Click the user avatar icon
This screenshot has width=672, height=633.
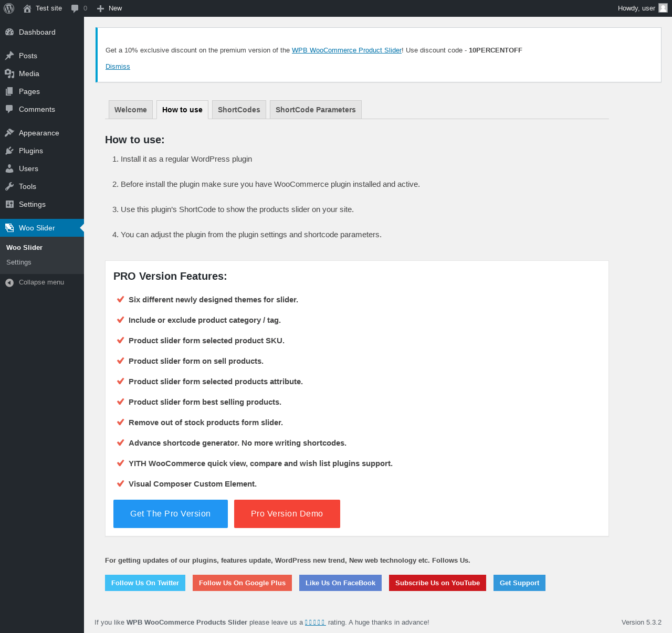[x=663, y=8]
